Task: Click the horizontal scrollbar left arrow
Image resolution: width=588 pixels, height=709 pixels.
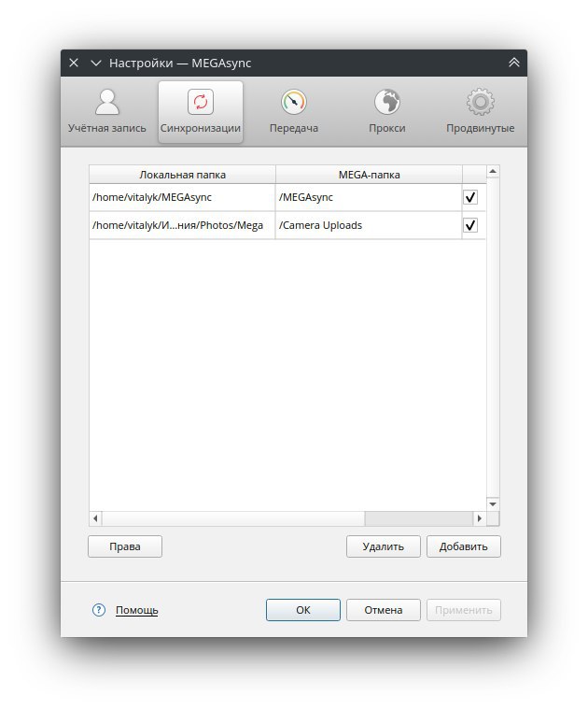Action: pyautogui.click(x=95, y=518)
